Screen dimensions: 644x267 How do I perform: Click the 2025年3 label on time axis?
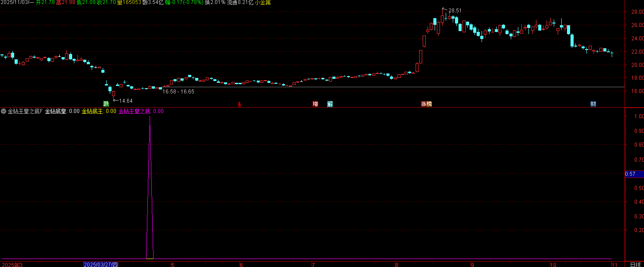click(x=12, y=265)
